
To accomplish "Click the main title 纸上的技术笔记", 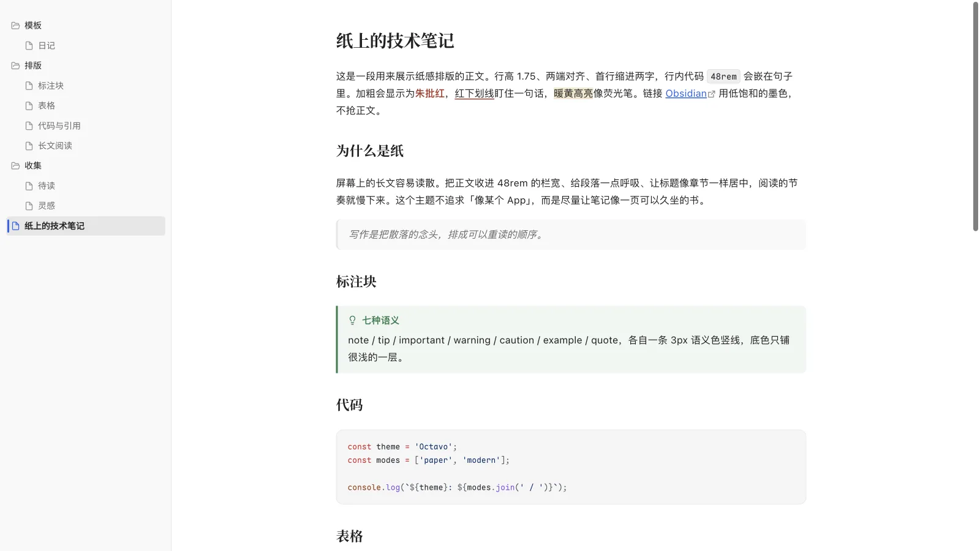I will [x=395, y=41].
